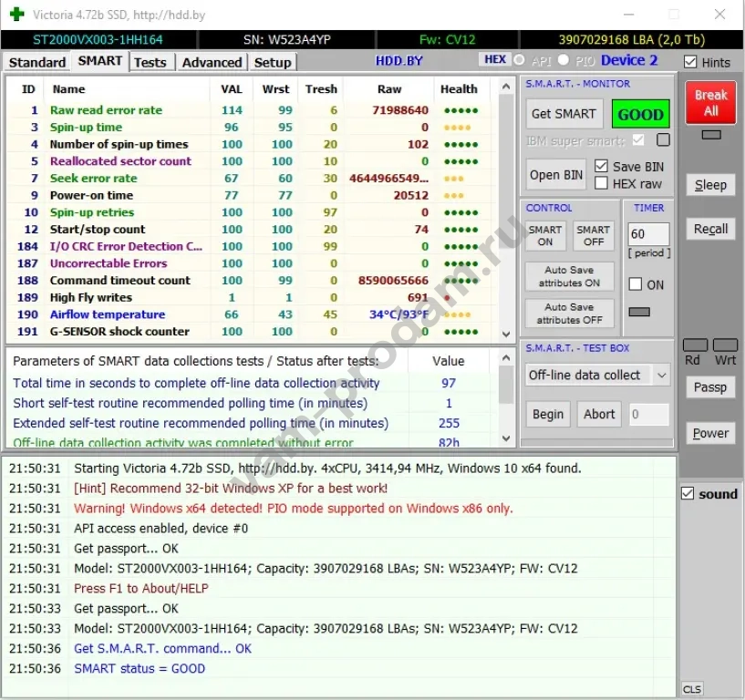Screen dimensions: 745x700
Task: Click the Open BIN button
Action: point(556,175)
